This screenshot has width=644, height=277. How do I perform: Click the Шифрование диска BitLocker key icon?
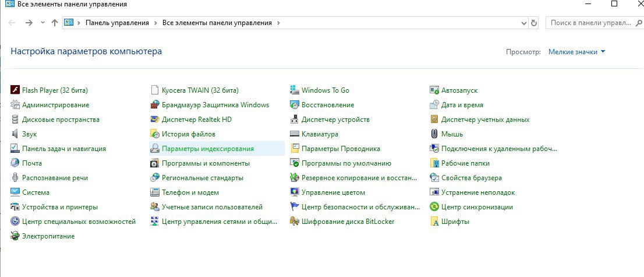(x=295, y=222)
